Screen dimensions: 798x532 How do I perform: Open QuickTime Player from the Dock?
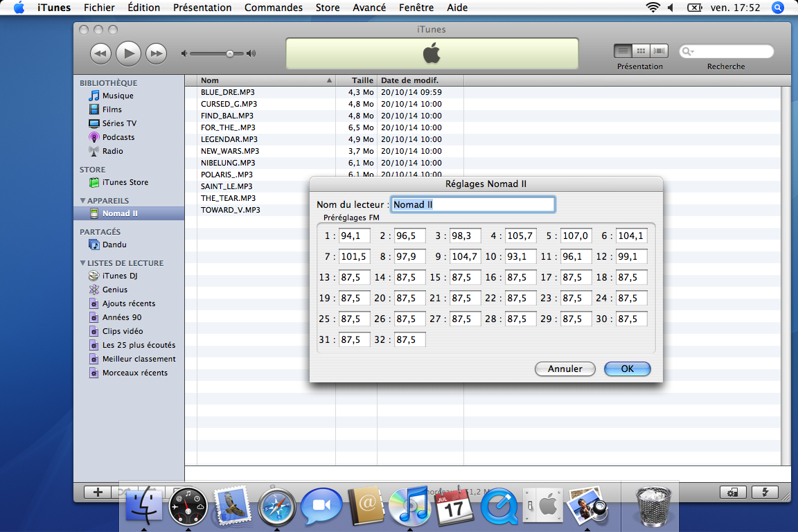(499, 506)
